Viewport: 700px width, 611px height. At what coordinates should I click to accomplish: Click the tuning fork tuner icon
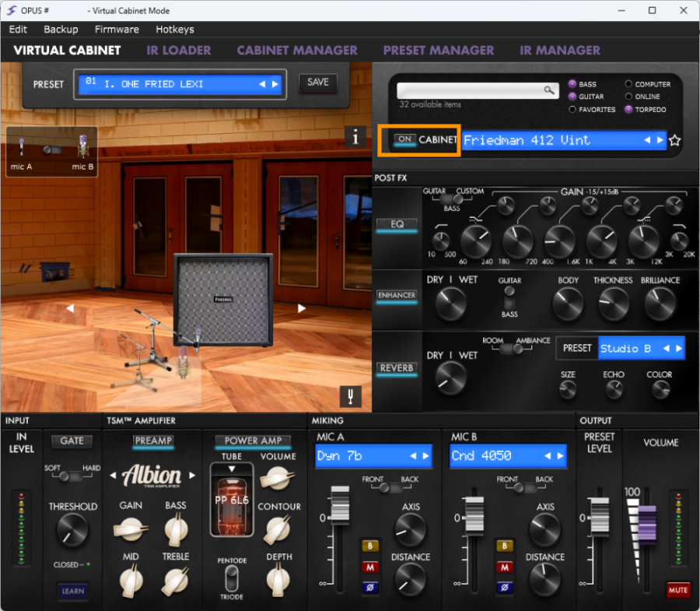pyautogui.click(x=351, y=396)
